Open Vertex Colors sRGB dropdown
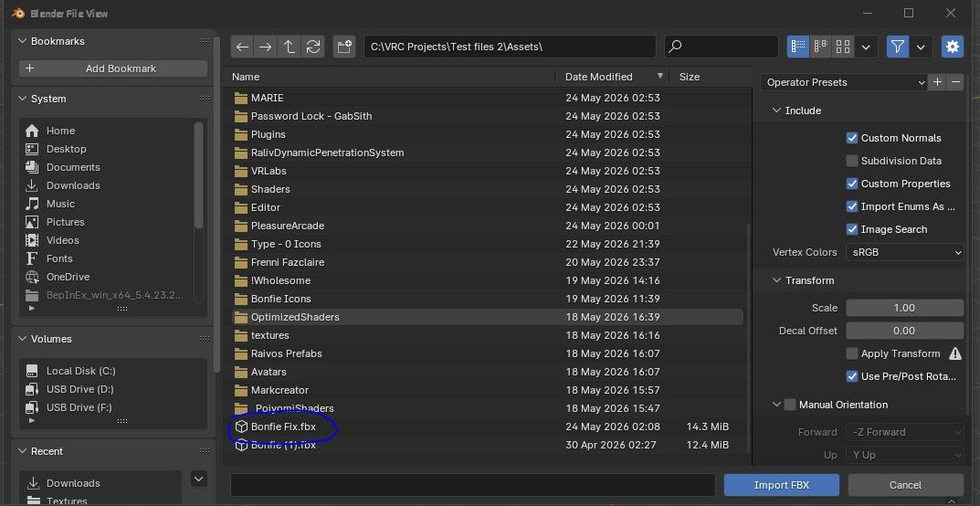The image size is (980, 506). click(x=904, y=252)
